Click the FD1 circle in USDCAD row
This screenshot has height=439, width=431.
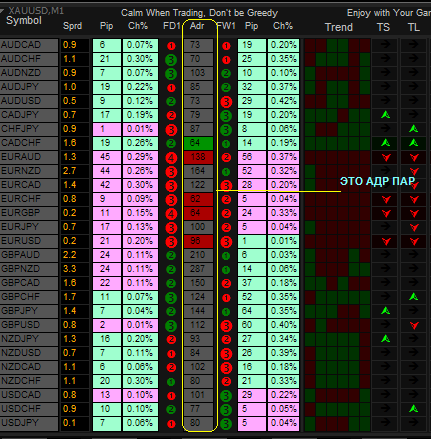[171, 396]
